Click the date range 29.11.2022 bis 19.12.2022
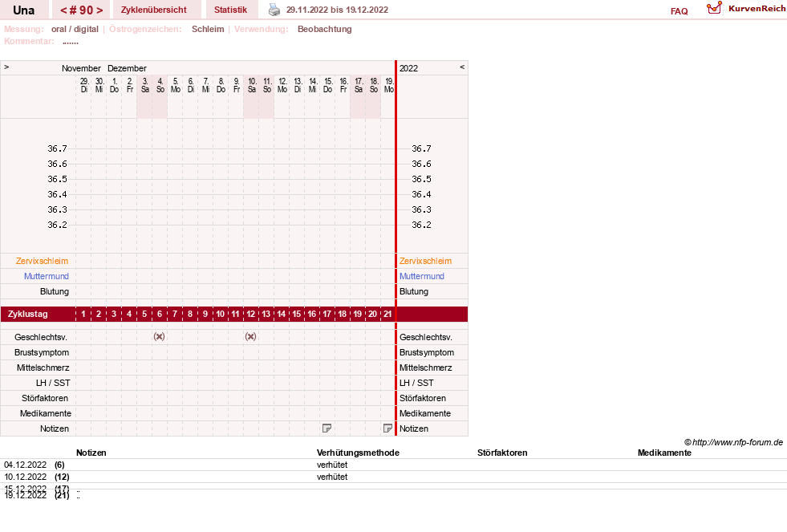The width and height of the screenshot is (787, 532). tap(337, 10)
